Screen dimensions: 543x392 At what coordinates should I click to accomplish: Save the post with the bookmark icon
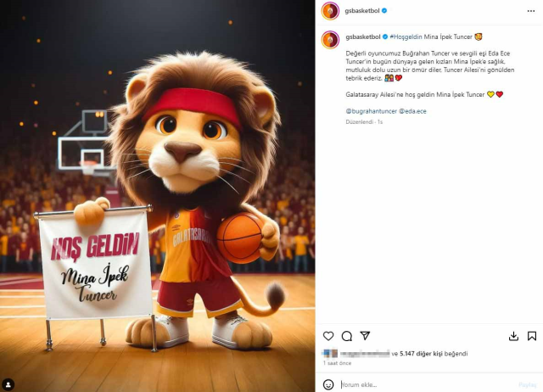click(532, 336)
